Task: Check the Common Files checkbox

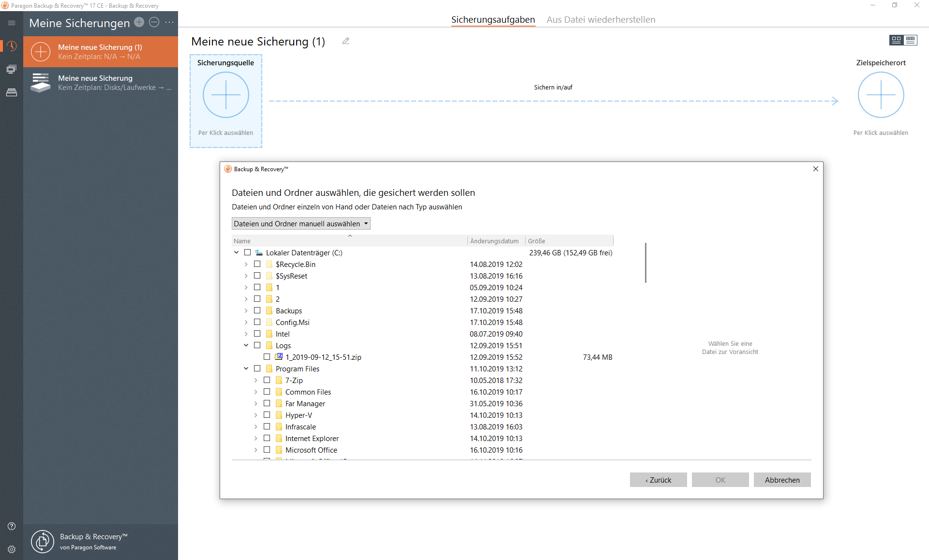Action: tap(267, 392)
